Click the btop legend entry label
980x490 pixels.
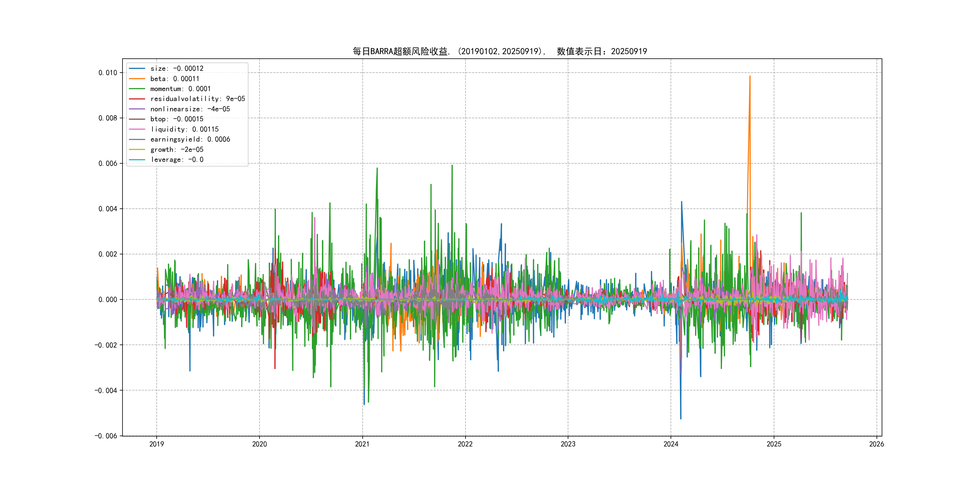177,119
